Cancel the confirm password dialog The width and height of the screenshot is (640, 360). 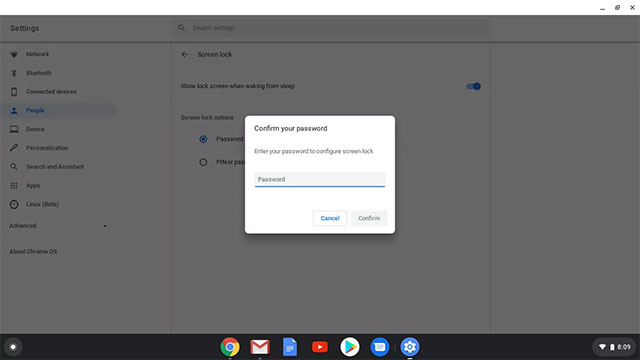point(330,218)
